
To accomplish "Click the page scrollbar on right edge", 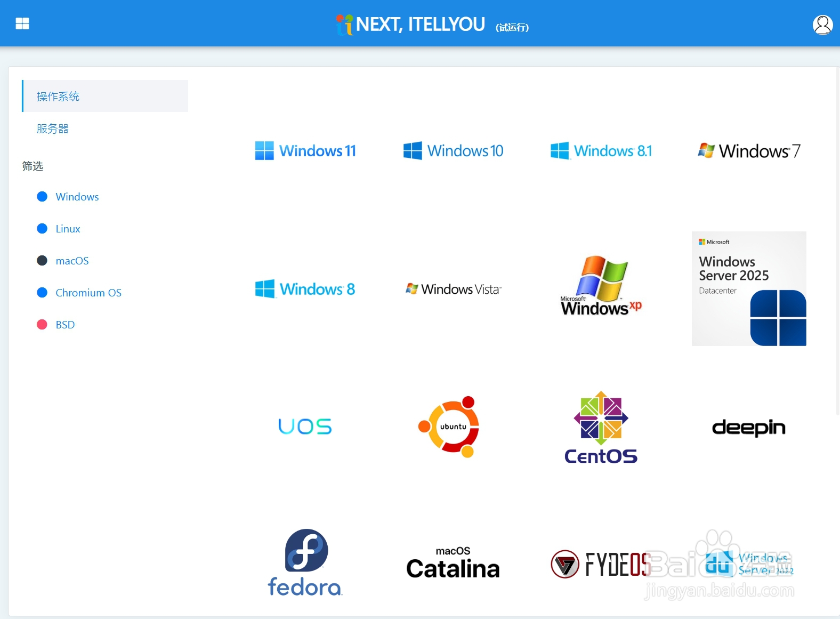I will (837, 240).
